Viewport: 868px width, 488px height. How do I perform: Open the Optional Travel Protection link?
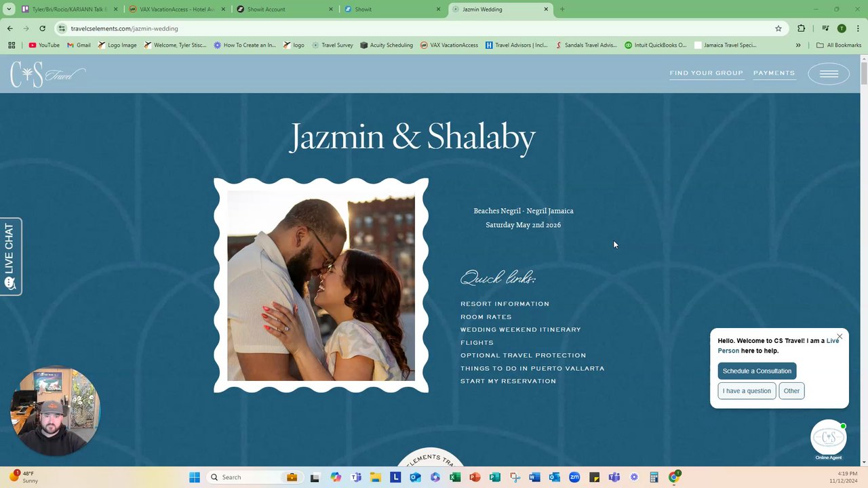pos(523,355)
